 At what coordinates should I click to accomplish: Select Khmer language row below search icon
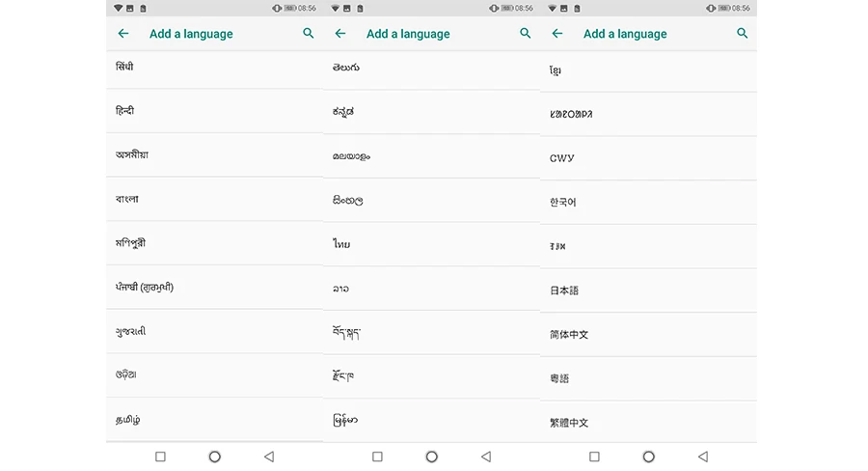pos(649,70)
